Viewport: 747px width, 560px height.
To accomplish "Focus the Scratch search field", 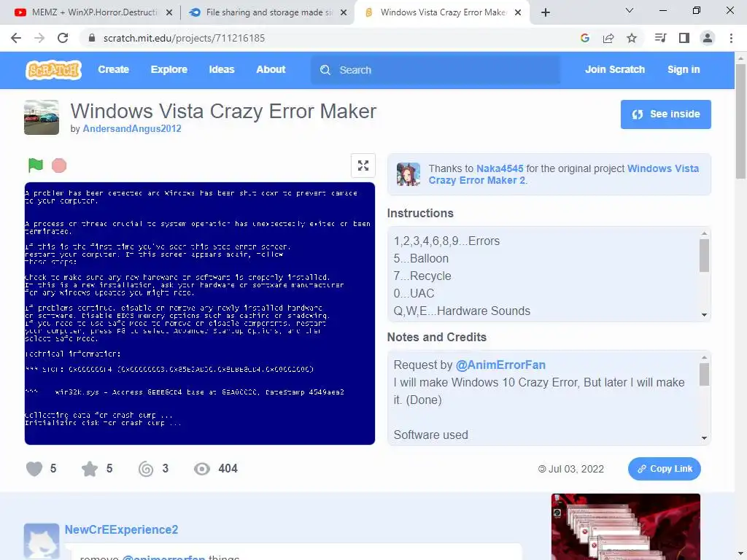I will coord(436,70).
